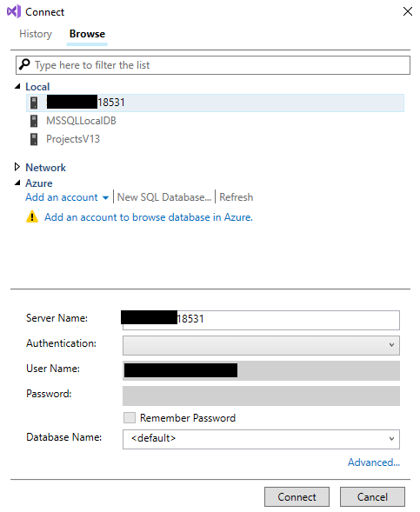Viewport: 420px width, 512px height.
Task: Click the Connect button
Action: click(297, 496)
